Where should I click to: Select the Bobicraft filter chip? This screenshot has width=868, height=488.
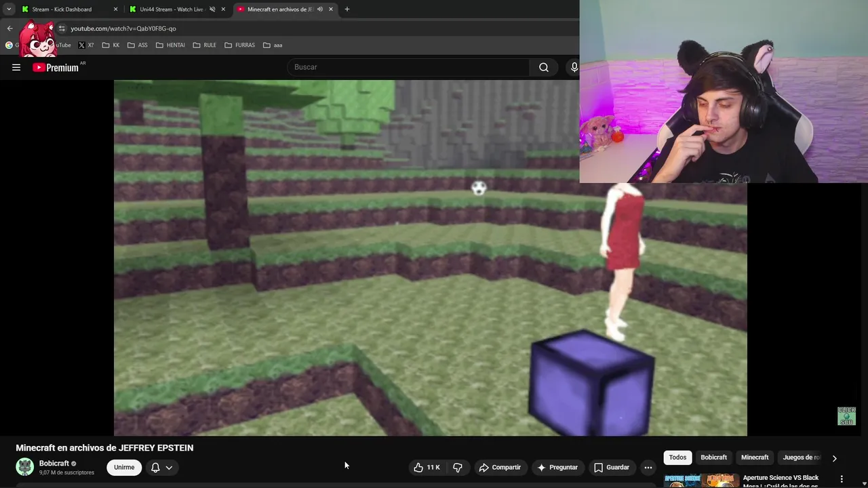coord(713,457)
